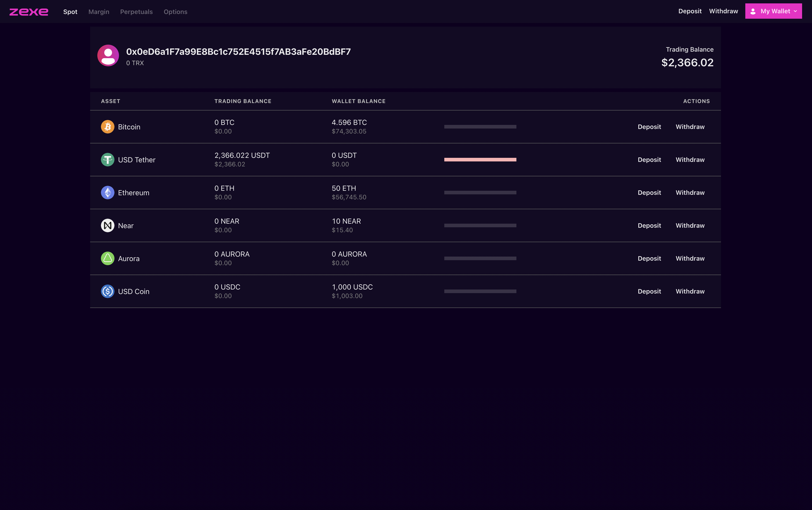Click the USD Coin icon
Screen dimensions: 812x510
(107, 291)
